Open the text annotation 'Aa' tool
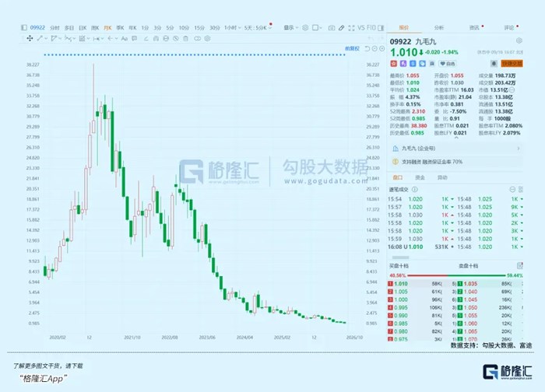The height and width of the screenshot is (392, 545). (124, 39)
